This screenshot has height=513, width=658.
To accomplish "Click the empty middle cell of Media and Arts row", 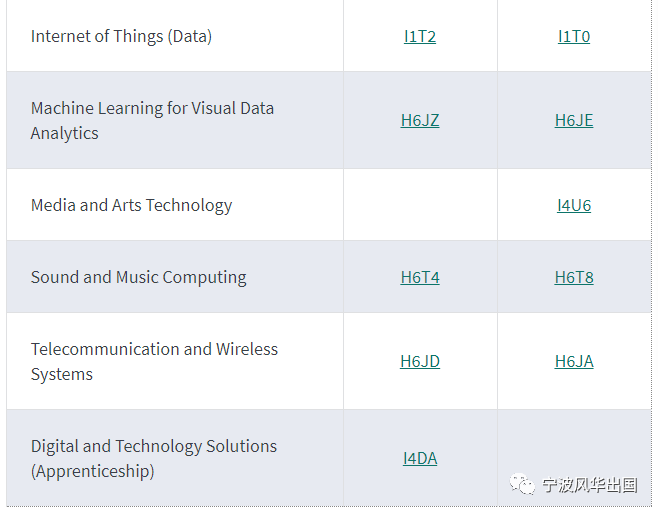I will pos(420,205).
